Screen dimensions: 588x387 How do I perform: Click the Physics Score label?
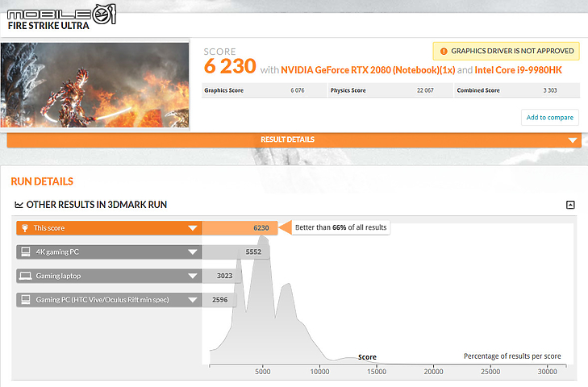(x=348, y=90)
